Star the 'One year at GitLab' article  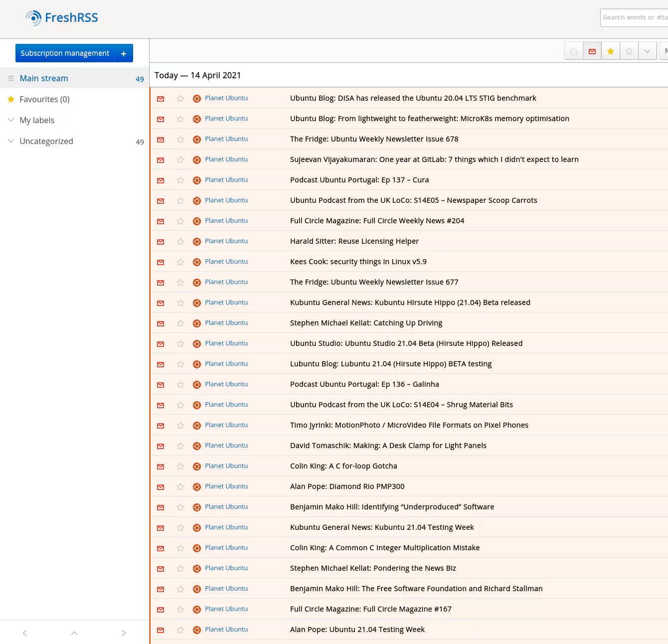[x=180, y=160]
